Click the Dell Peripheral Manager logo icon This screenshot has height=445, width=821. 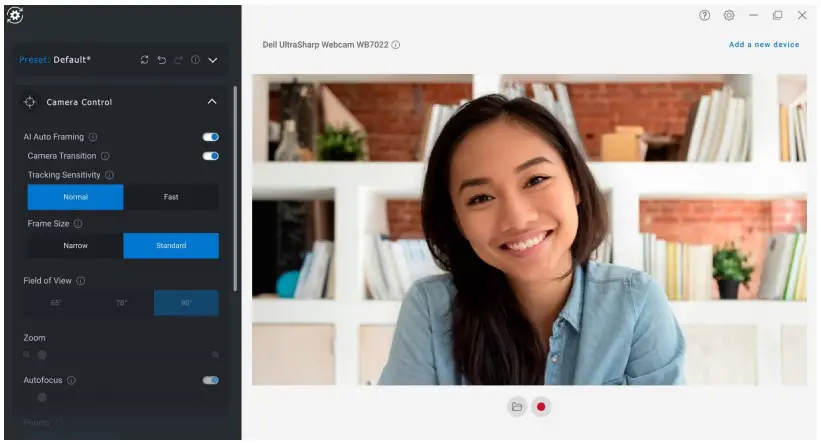(15, 16)
